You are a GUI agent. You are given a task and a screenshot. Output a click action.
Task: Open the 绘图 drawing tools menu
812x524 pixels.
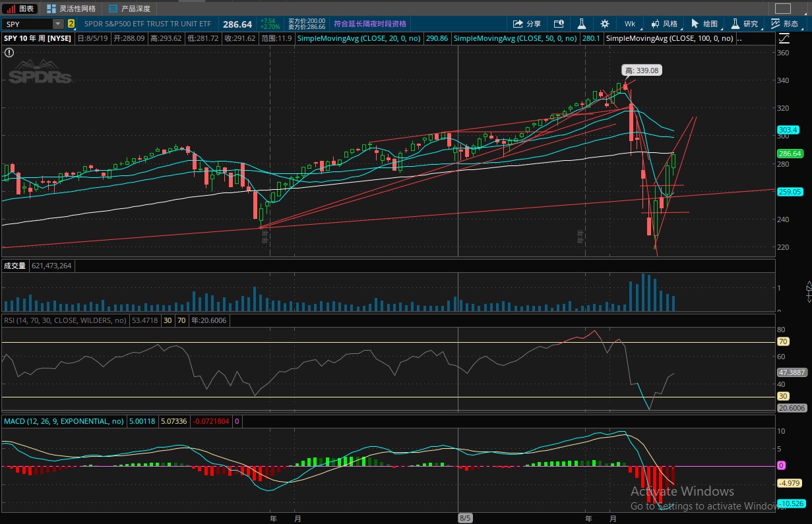coord(704,24)
